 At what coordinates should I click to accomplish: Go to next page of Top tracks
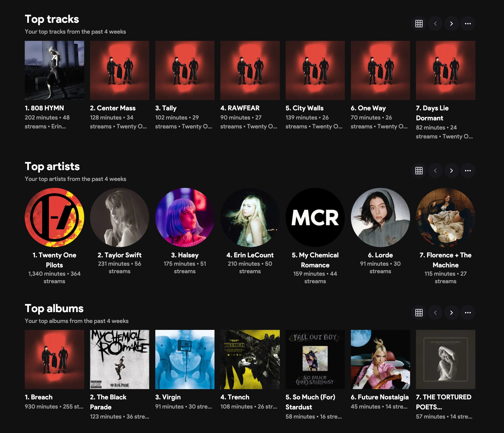click(451, 24)
